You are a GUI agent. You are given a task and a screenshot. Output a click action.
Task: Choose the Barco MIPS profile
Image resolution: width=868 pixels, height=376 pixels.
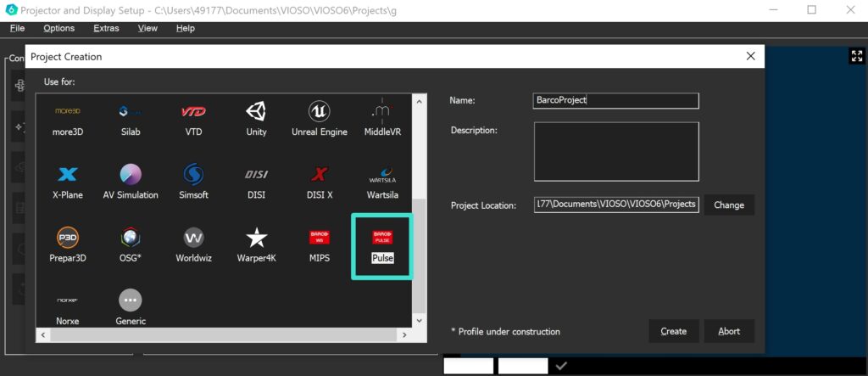coord(320,245)
